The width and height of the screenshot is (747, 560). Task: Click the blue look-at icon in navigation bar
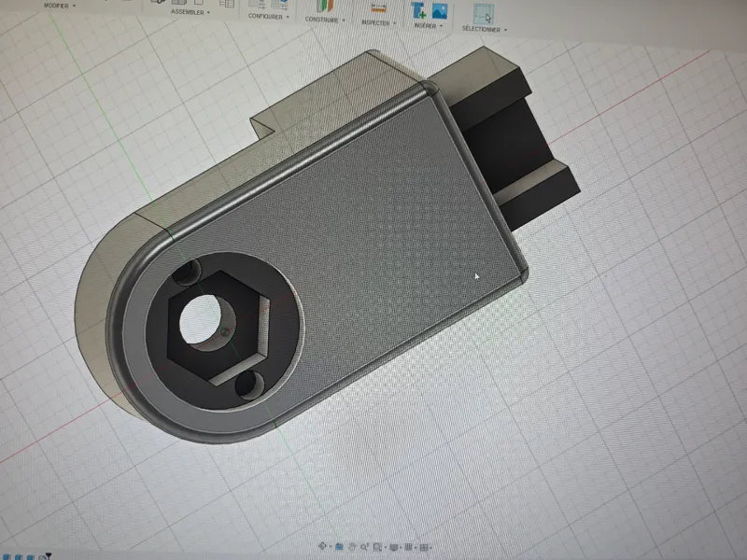tap(339, 547)
